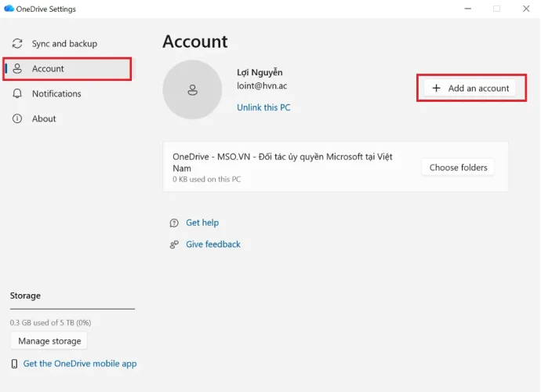Screen dimensions: 541x392
Task: Click the Account person icon in sidebar
Action: pyautogui.click(x=17, y=68)
